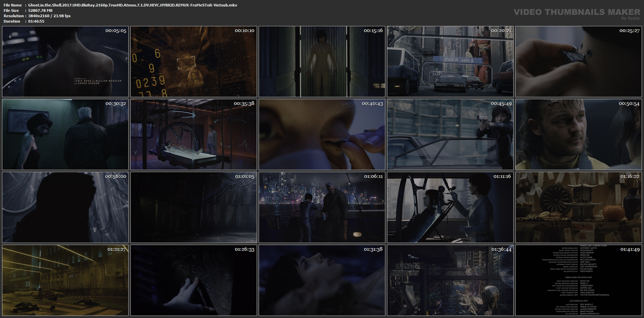Open the frame at 00:30:32
Screen dimensions: 644x318
tap(65, 134)
